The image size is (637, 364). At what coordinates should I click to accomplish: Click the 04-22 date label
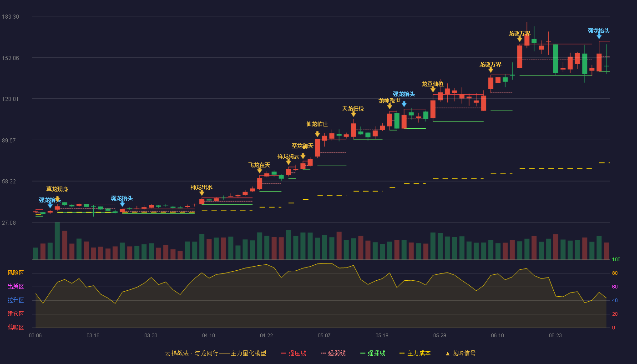[x=266, y=335]
